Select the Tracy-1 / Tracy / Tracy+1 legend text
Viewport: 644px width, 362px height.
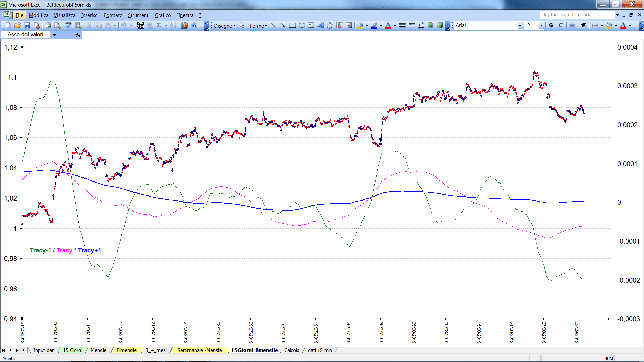click(x=65, y=250)
